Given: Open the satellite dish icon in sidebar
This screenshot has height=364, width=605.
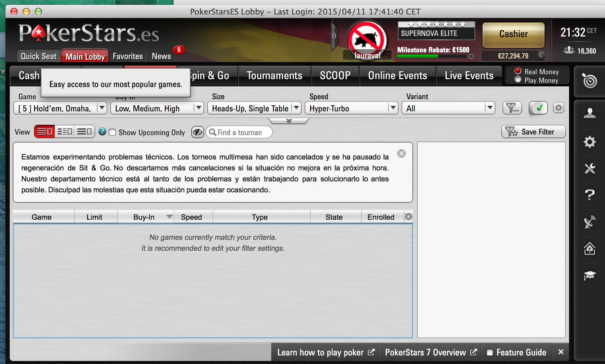Looking at the screenshot, I should pos(590,222).
